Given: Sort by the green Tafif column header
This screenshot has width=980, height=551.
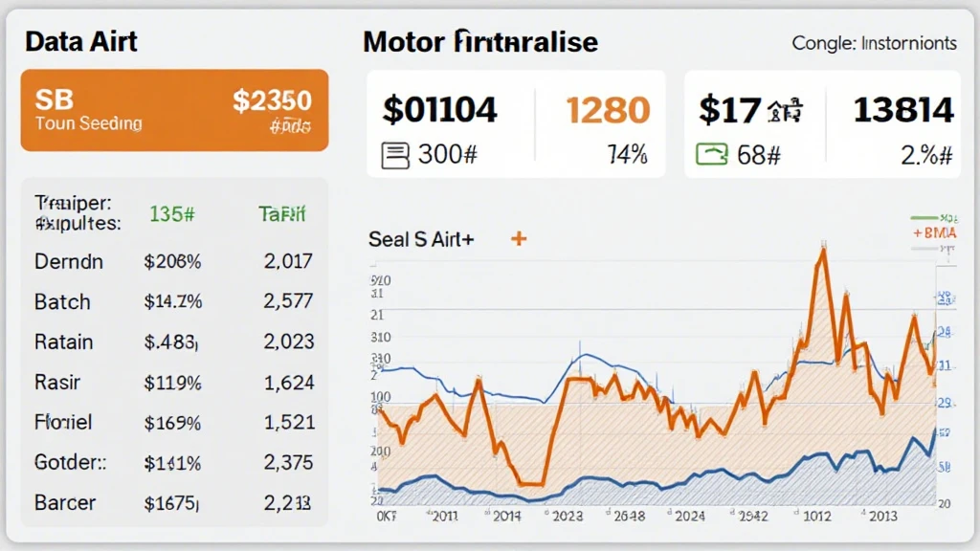Looking at the screenshot, I should point(283,214).
